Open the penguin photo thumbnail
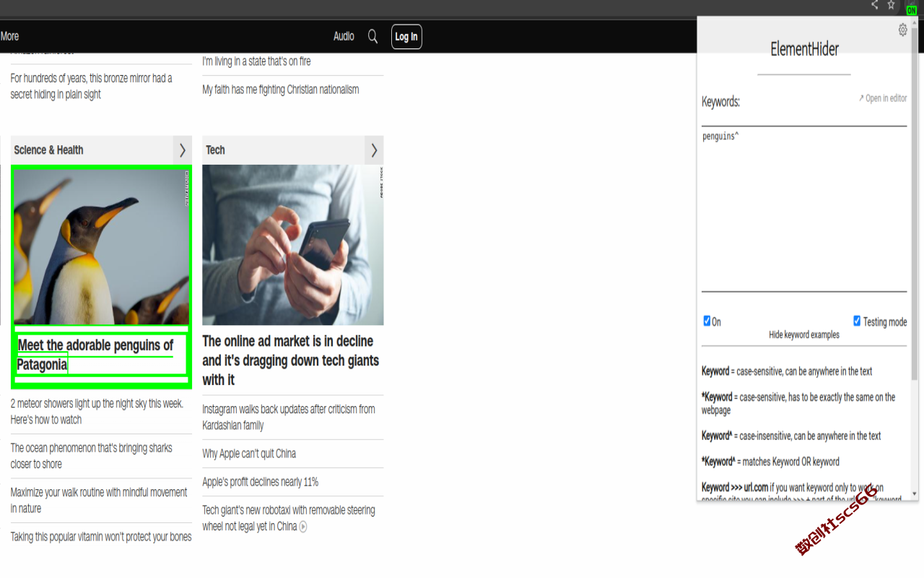The image size is (924, 578). [x=101, y=246]
